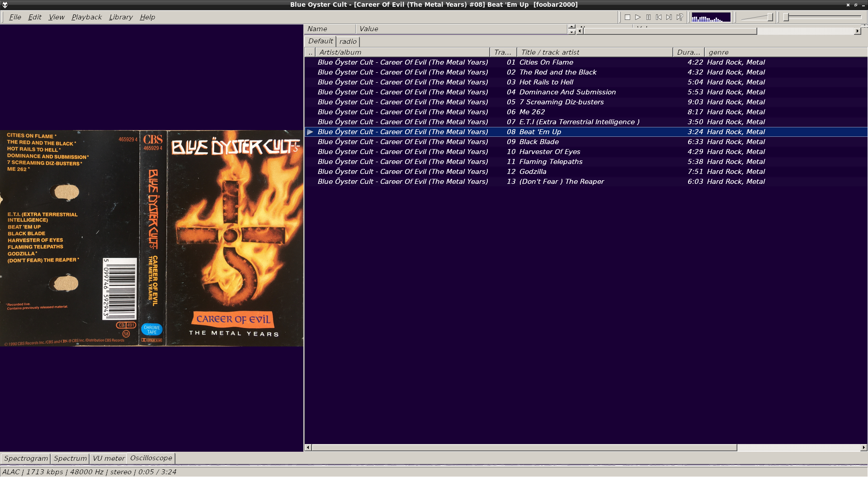This screenshot has width=868, height=477.
Task: Select track 05 7 Screaming Diz-busters
Action: coord(586,102)
